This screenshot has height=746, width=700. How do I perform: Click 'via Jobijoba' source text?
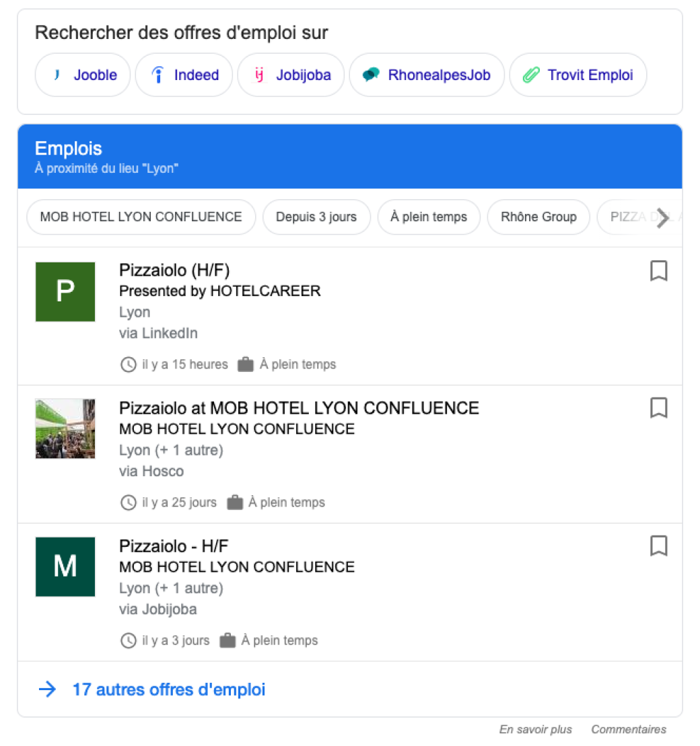coord(157,609)
